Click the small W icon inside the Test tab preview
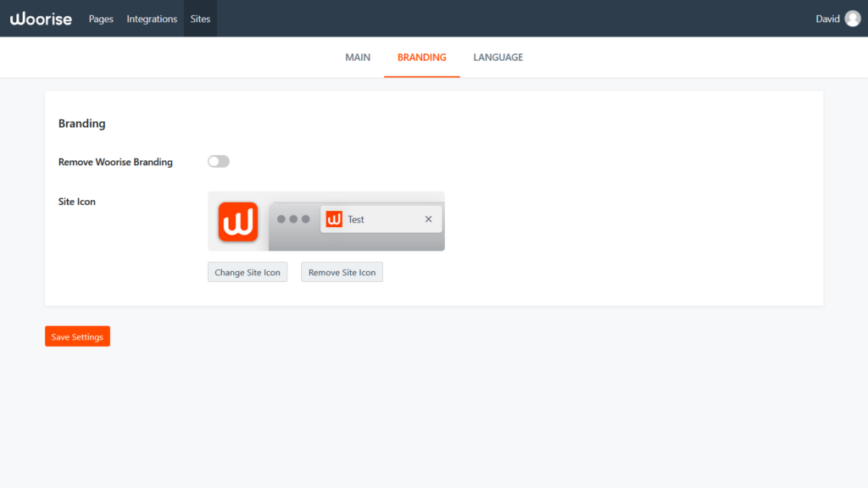Viewport: 868px width, 488px height. click(x=333, y=219)
